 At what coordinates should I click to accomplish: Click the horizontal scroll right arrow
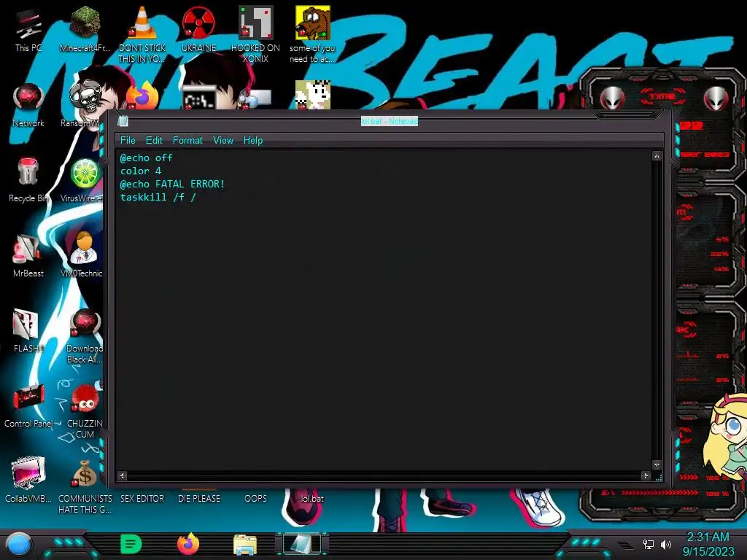pos(646,475)
